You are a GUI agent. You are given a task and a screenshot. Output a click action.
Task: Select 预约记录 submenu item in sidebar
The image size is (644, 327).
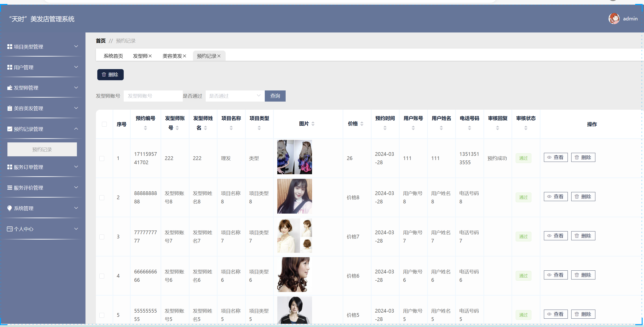tap(42, 149)
